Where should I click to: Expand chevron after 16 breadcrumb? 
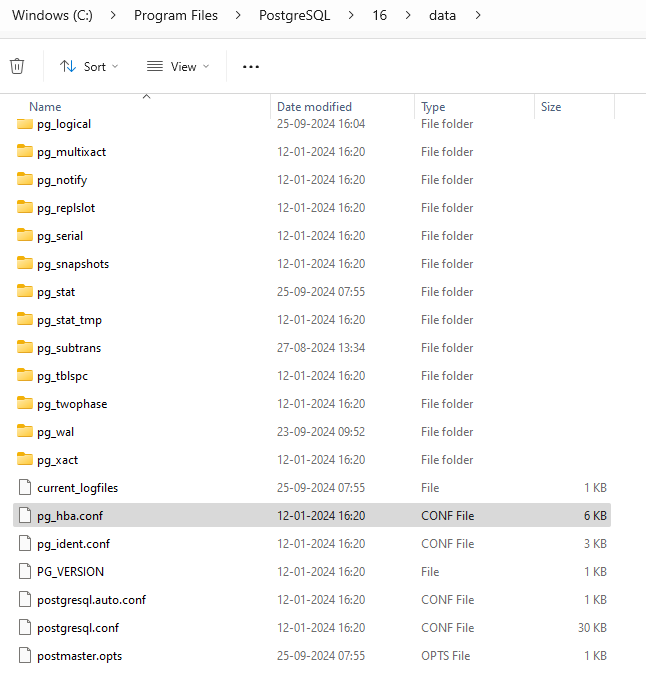pyautogui.click(x=408, y=15)
